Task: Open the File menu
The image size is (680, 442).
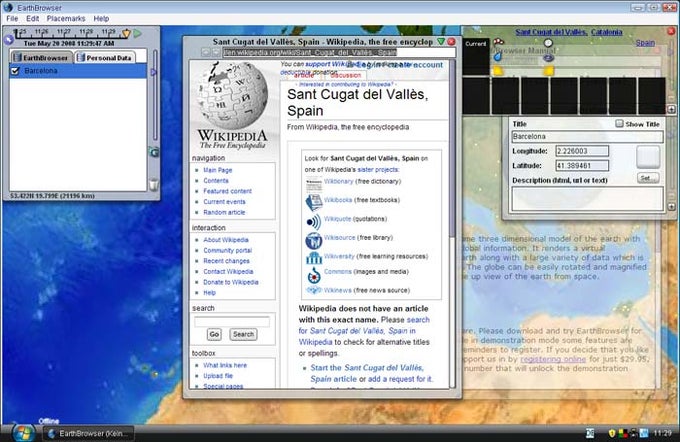Action: [x=12, y=19]
